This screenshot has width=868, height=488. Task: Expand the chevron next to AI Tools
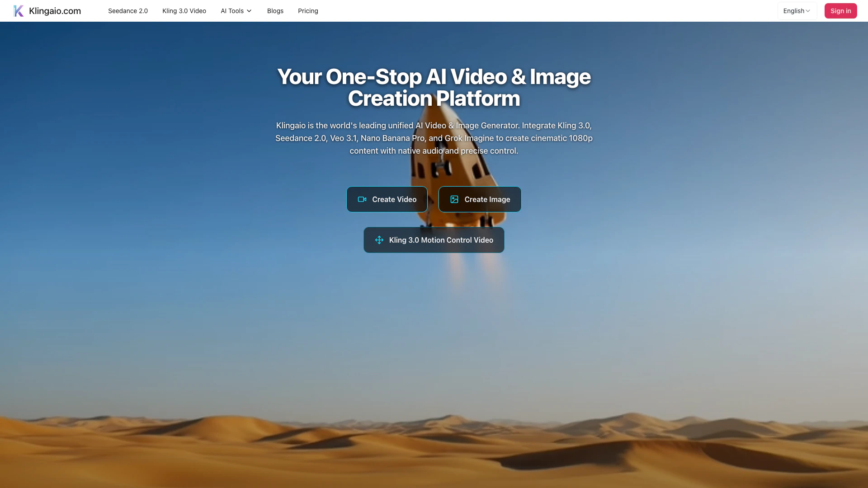pos(249,11)
